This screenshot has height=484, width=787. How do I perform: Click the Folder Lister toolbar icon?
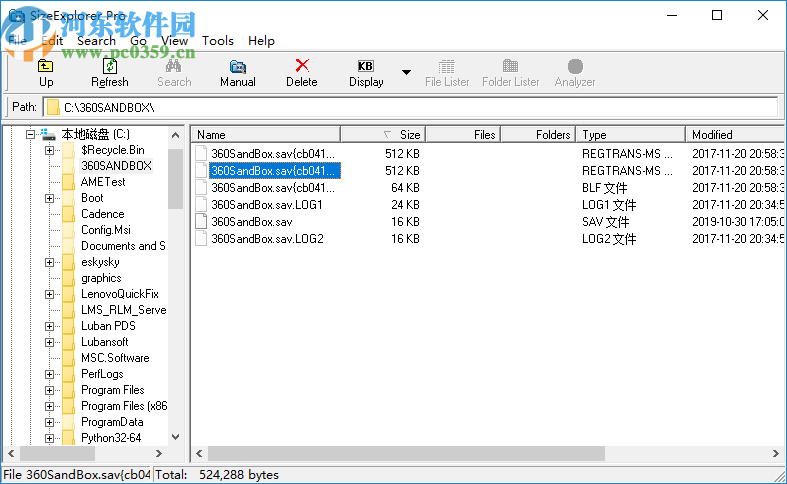pos(510,66)
